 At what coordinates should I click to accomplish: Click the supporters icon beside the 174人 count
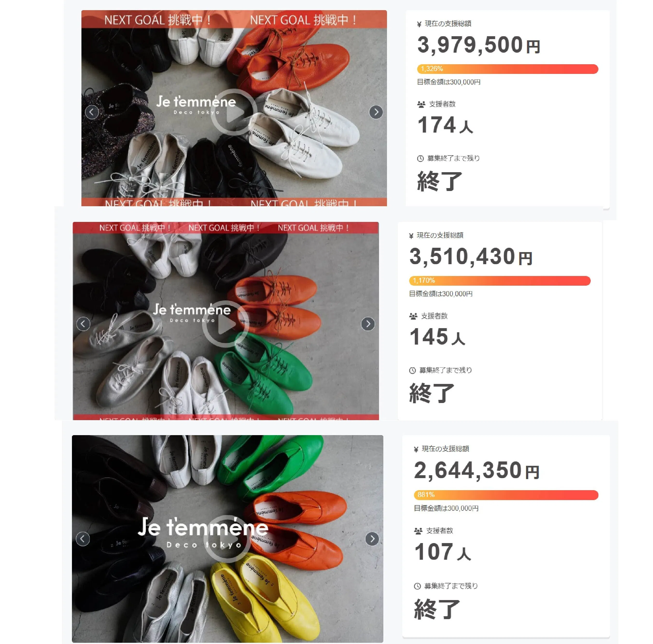pyautogui.click(x=421, y=105)
